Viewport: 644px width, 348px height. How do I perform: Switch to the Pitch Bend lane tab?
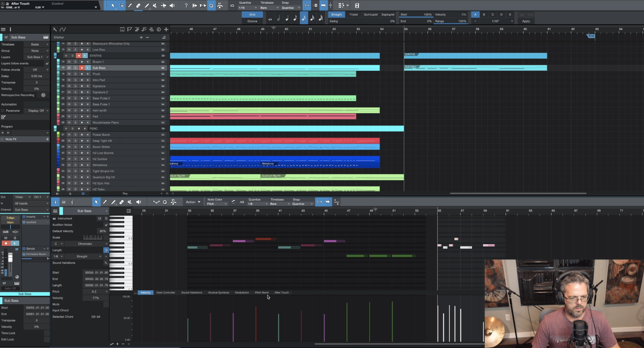pos(262,292)
